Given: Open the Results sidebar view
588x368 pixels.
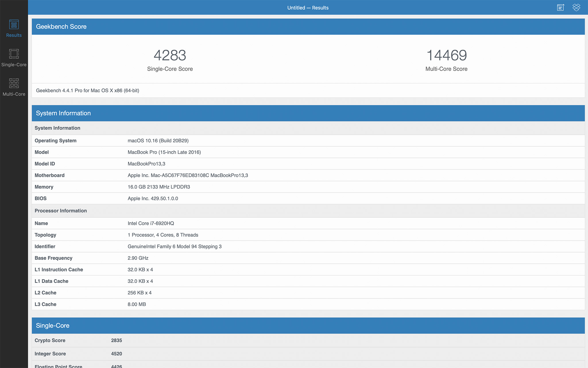Looking at the screenshot, I should click(x=14, y=28).
